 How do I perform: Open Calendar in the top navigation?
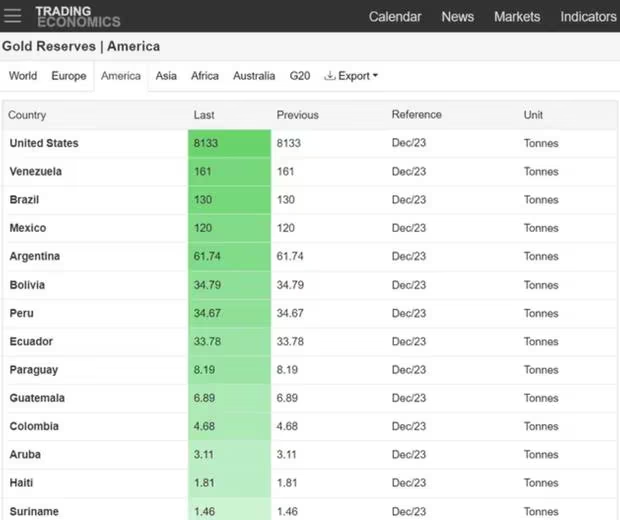(395, 17)
